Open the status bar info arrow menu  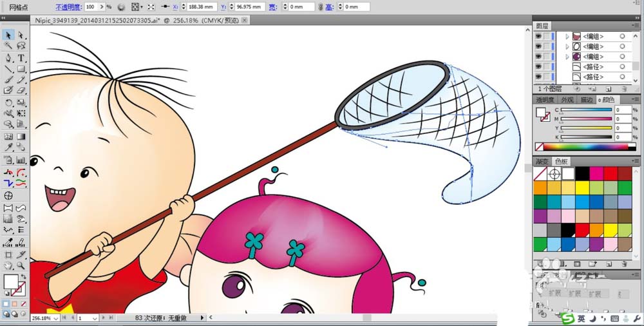click(202, 318)
